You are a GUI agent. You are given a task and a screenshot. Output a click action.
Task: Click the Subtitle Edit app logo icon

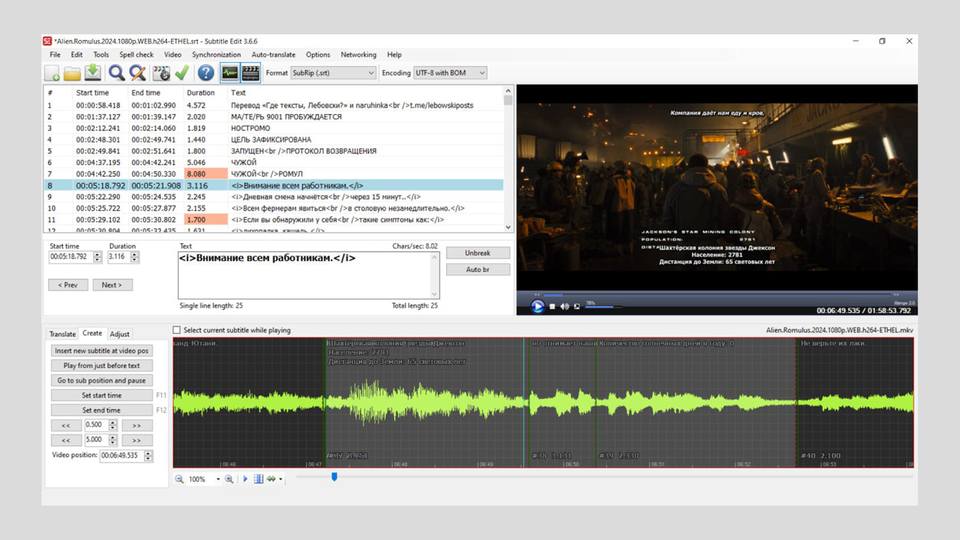click(47, 41)
